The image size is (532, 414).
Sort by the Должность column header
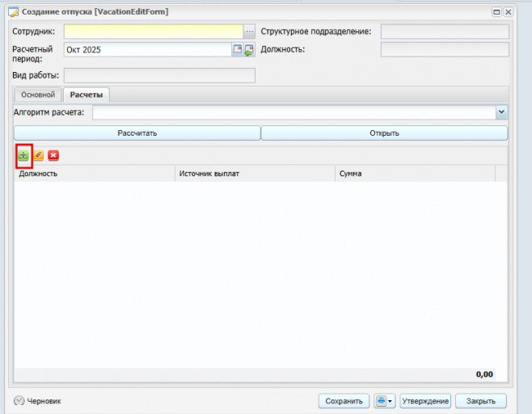click(x=95, y=174)
